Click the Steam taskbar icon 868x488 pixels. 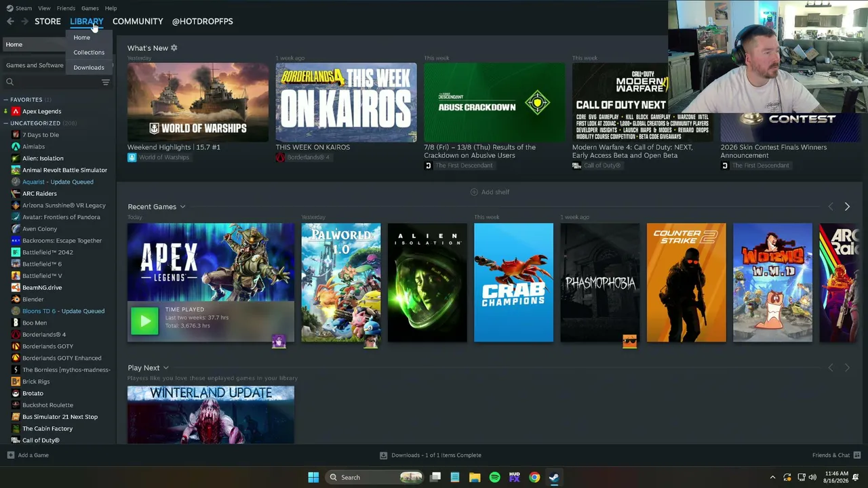554,477
